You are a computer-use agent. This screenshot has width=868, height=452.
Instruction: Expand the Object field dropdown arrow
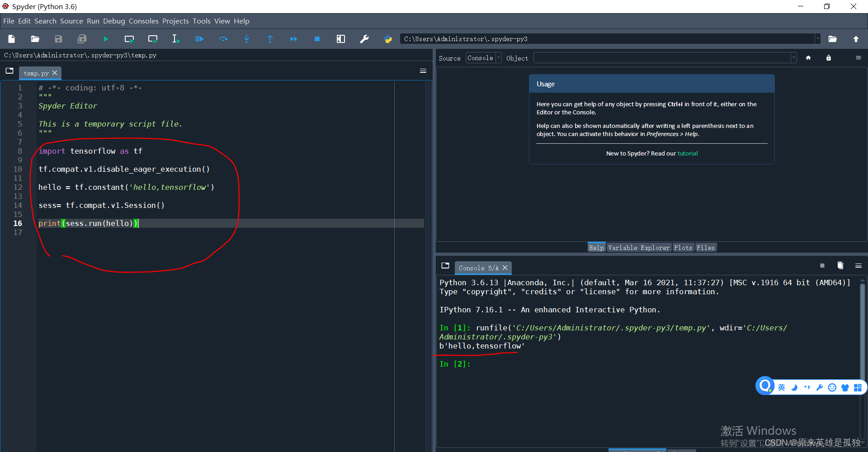tap(793, 58)
